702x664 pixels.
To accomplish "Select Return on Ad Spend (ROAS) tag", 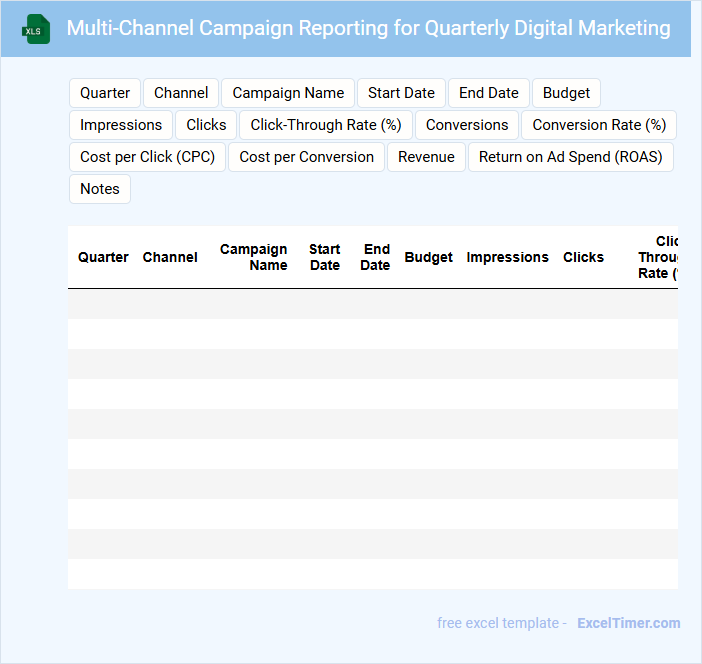I will tap(570, 157).
